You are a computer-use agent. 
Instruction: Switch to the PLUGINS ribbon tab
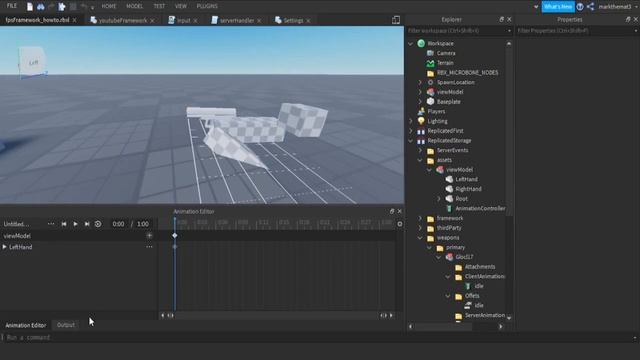pos(207,6)
